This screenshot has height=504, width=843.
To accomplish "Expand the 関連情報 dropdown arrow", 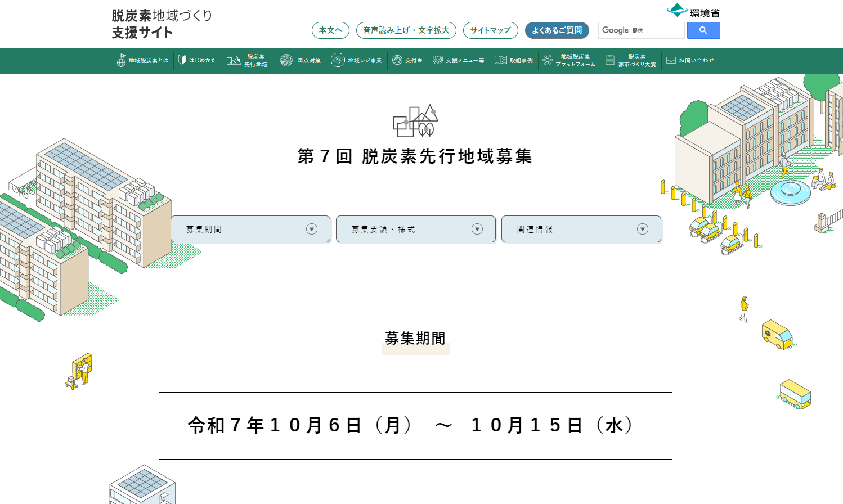I will 643,229.
